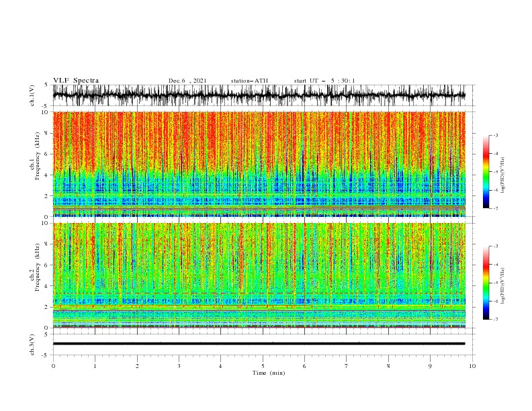Screen dimensions: 532x411
Task: Click the "2" kHz tick on ch.1 frequency axis
Action: pyautogui.click(x=46, y=195)
